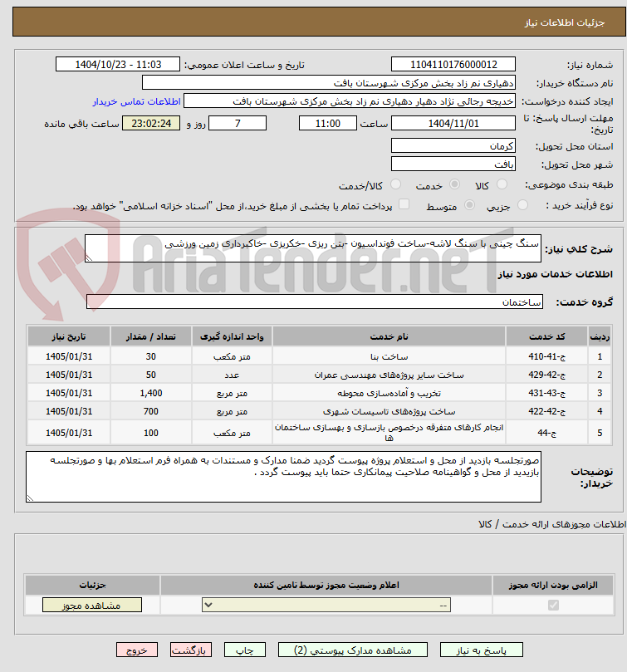Click the deadline date field 1404/11/01
The image size is (627, 672).
click(453, 124)
